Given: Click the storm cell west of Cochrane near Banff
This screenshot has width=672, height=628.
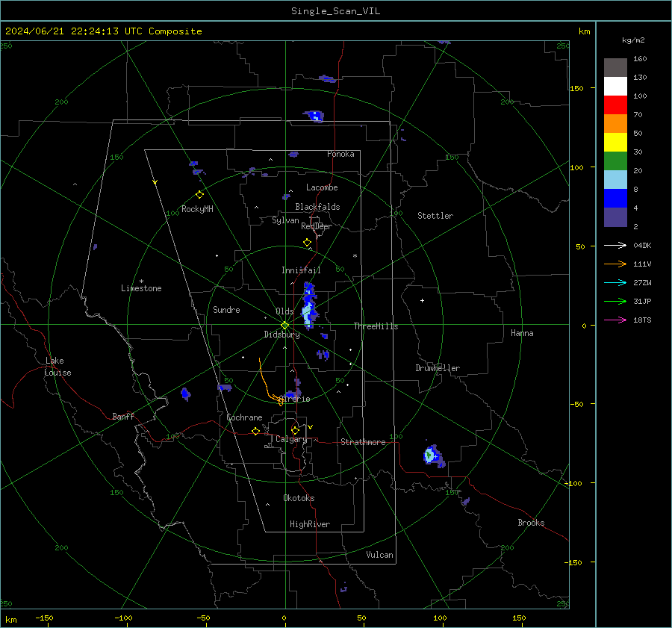Looking at the screenshot, I should (186, 394).
